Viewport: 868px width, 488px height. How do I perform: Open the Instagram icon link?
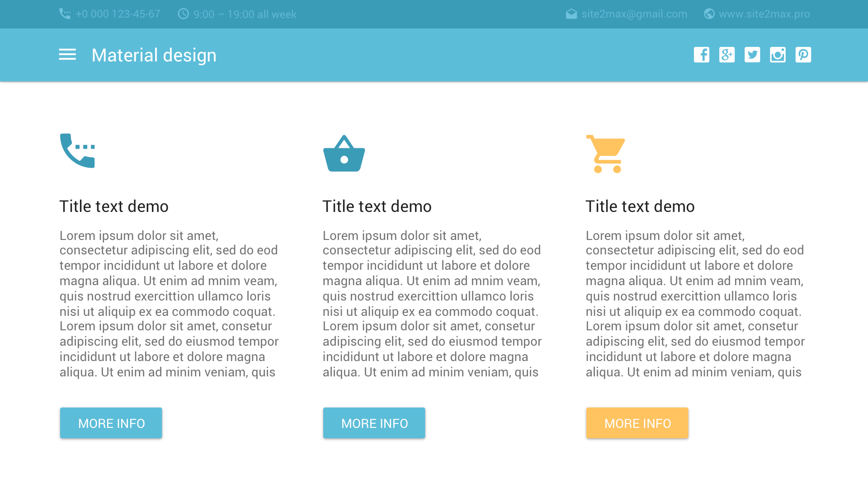[778, 55]
